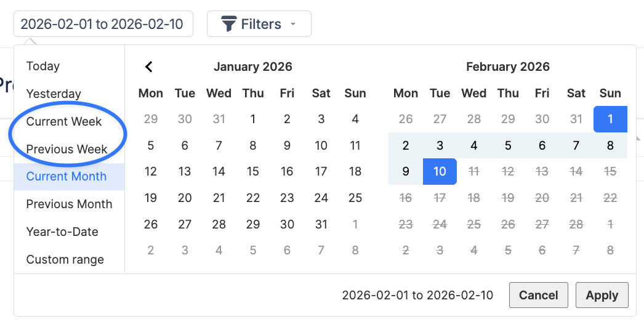Choose the Yesterday preset range
The image size is (644, 324).
(54, 94)
